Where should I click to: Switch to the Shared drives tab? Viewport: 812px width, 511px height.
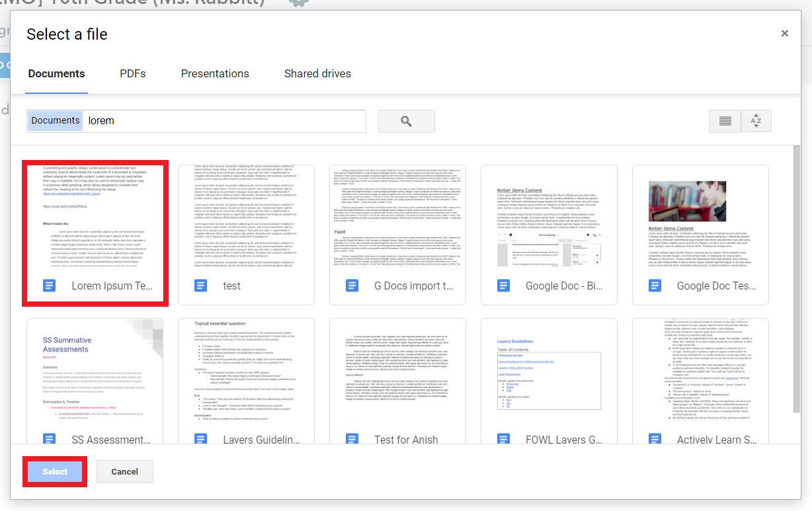[317, 73]
